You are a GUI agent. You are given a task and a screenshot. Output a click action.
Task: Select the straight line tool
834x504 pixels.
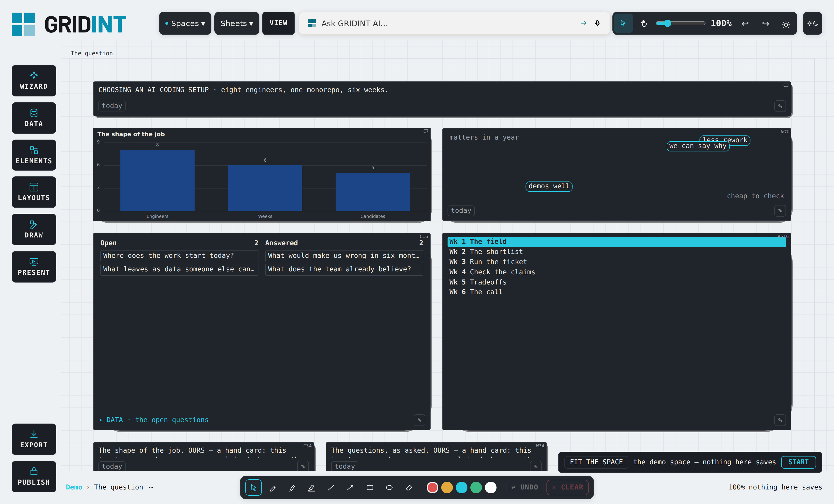tap(331, 488)
